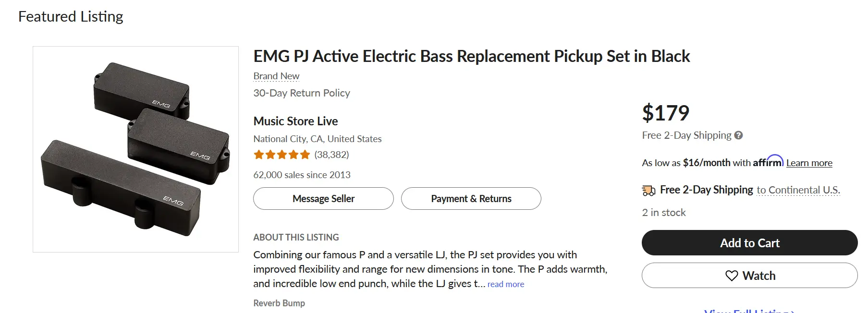Click Learn more about Affirm financing
Screen dimensions: 868x313
(x=809, y=163)
